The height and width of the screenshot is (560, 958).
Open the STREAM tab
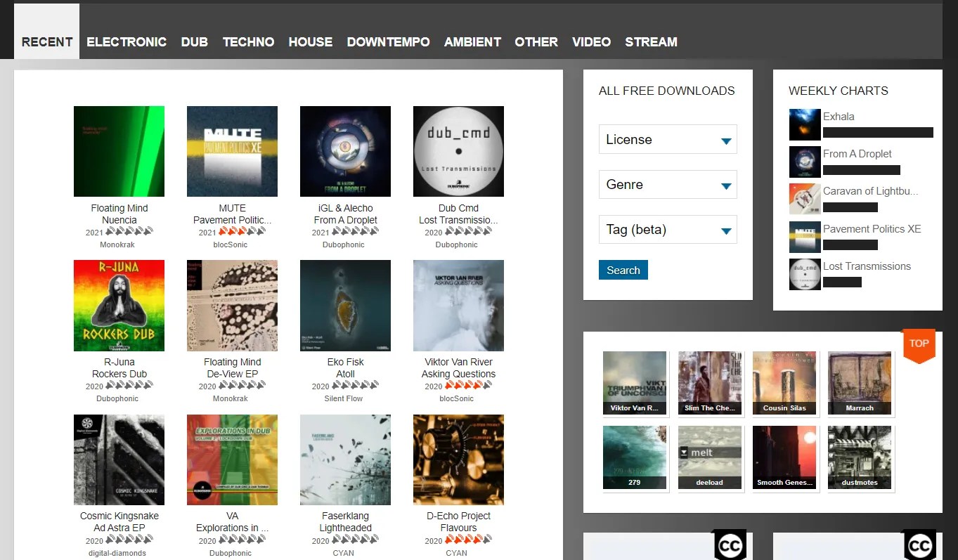pos(651,41)
